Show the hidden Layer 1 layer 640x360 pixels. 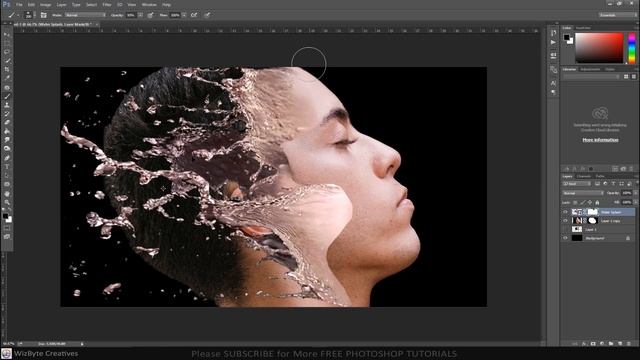click(565, 229)
